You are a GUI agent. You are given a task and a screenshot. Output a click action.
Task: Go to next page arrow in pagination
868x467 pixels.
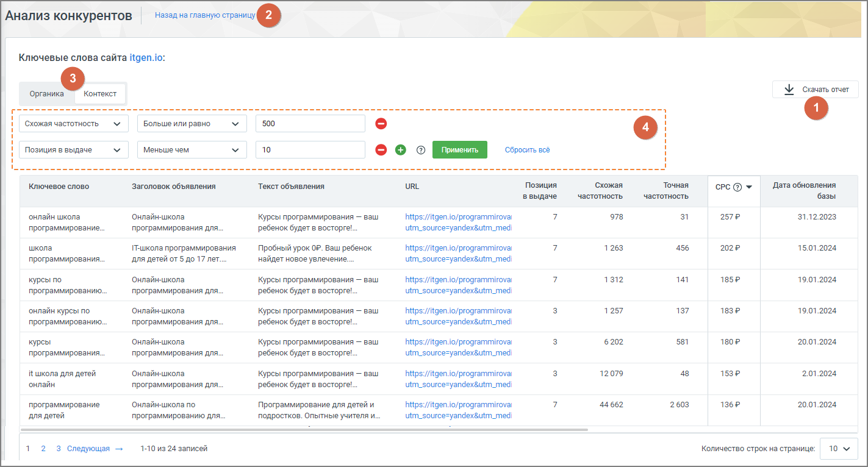pyautogui.click(x=119, y=449)
